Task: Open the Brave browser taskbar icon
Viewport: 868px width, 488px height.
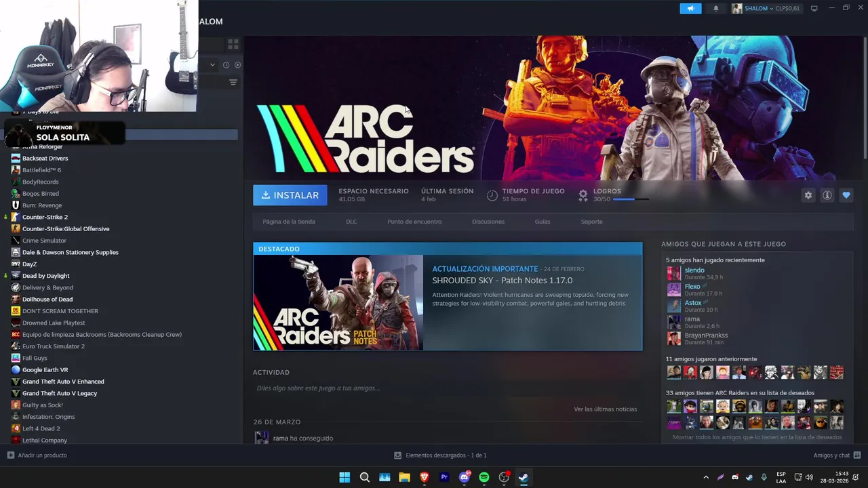Action: click(425, 477)
